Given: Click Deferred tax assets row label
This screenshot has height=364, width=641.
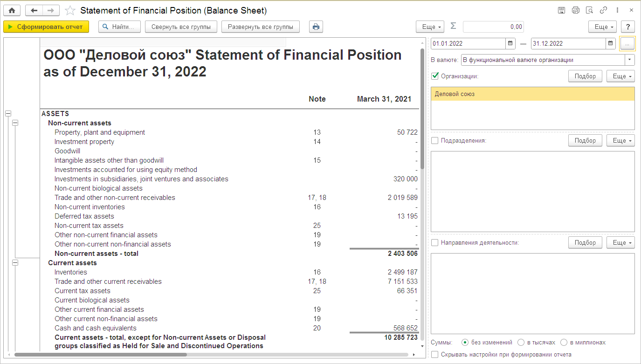Looking at the screenshot, I should point(84,216).
